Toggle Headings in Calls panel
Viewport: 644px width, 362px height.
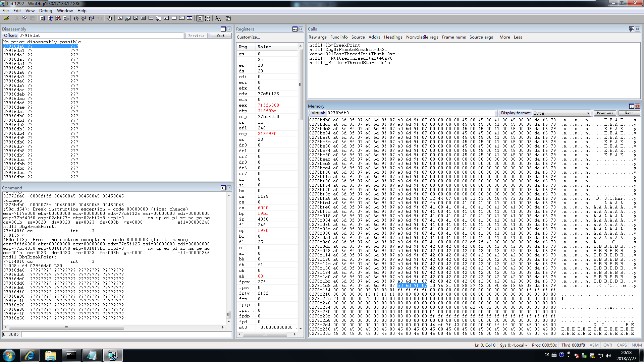(x=393, y=37)
